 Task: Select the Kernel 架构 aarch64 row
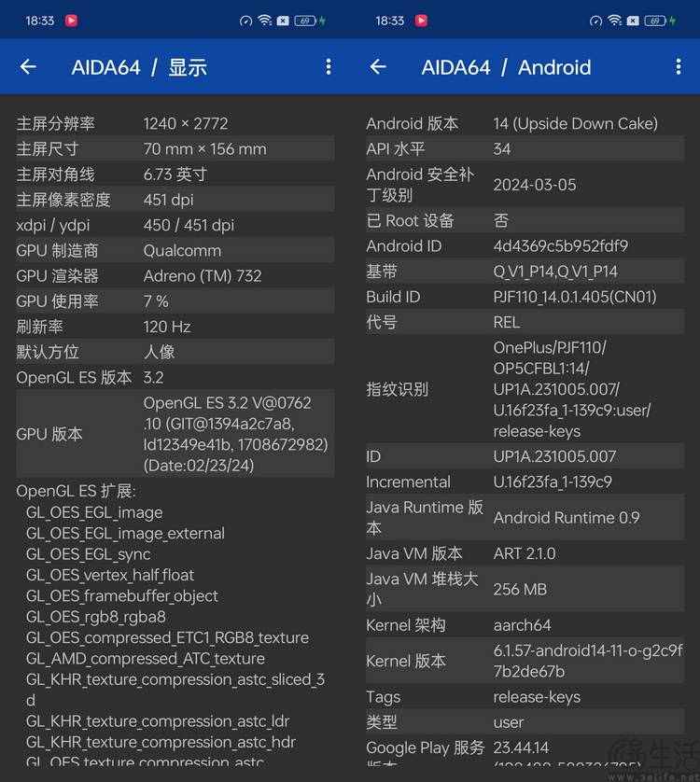525,625
